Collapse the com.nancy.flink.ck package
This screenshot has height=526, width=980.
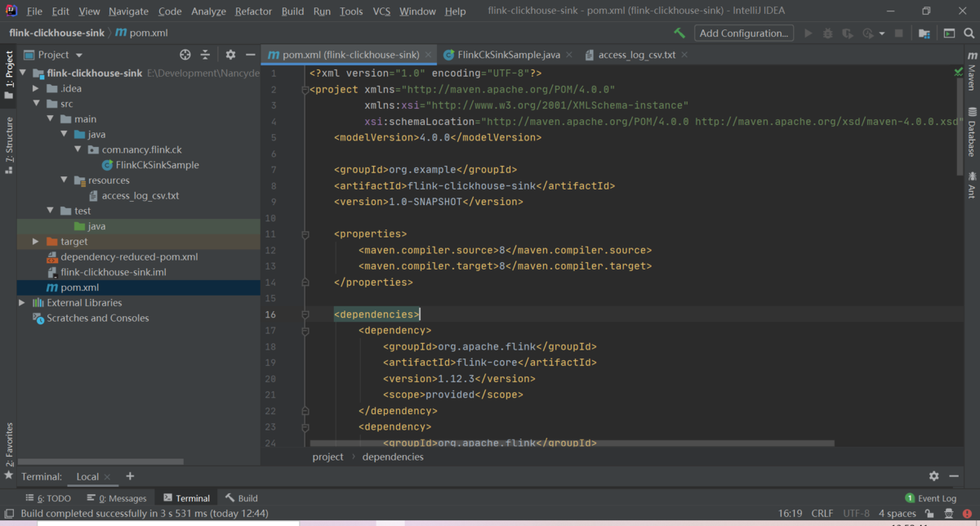(x=77, y=149)
